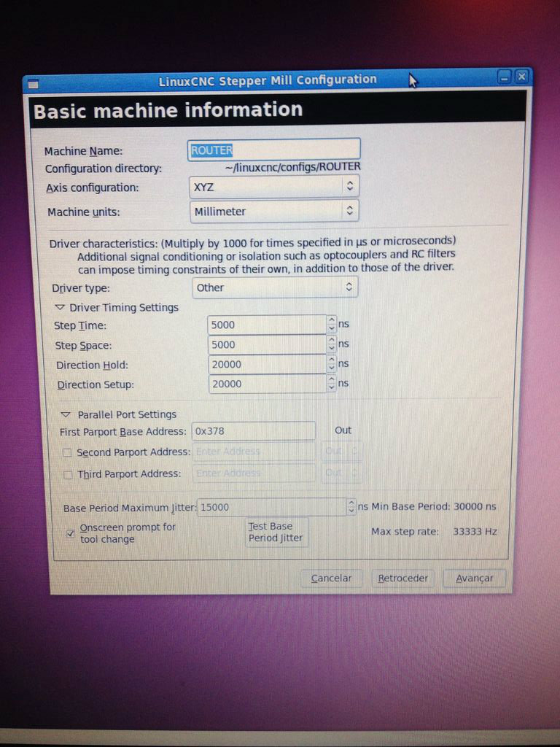Click the window menu icon in title bar
The width and height of the screenshot is (560, 747).
(33, 85)
